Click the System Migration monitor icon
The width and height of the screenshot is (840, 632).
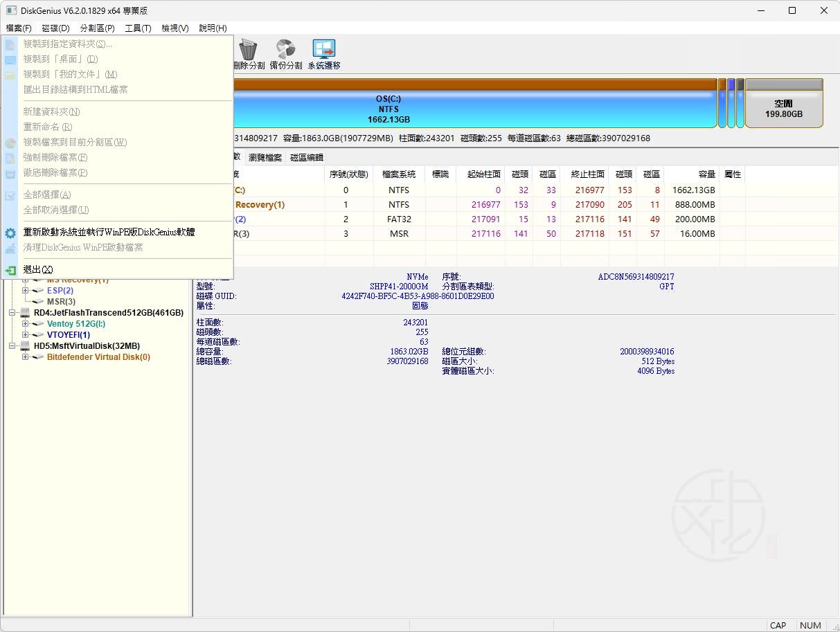click(324, 49)
